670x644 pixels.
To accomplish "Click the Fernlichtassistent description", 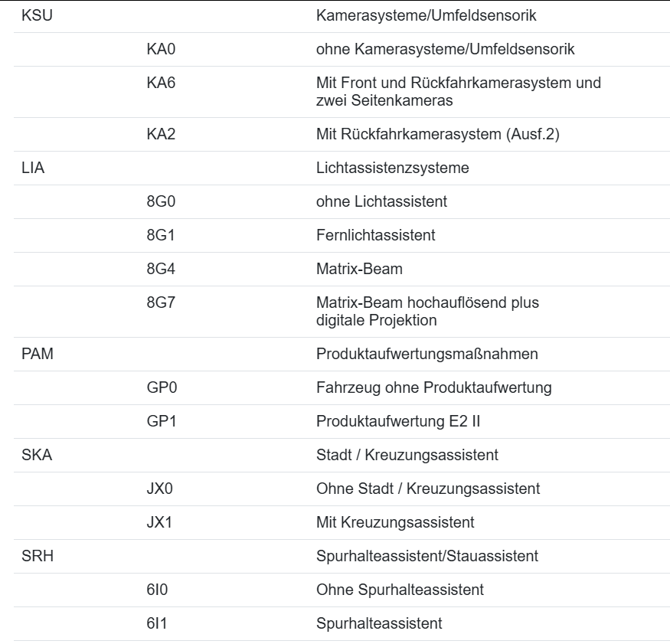I will click(376, 235).
